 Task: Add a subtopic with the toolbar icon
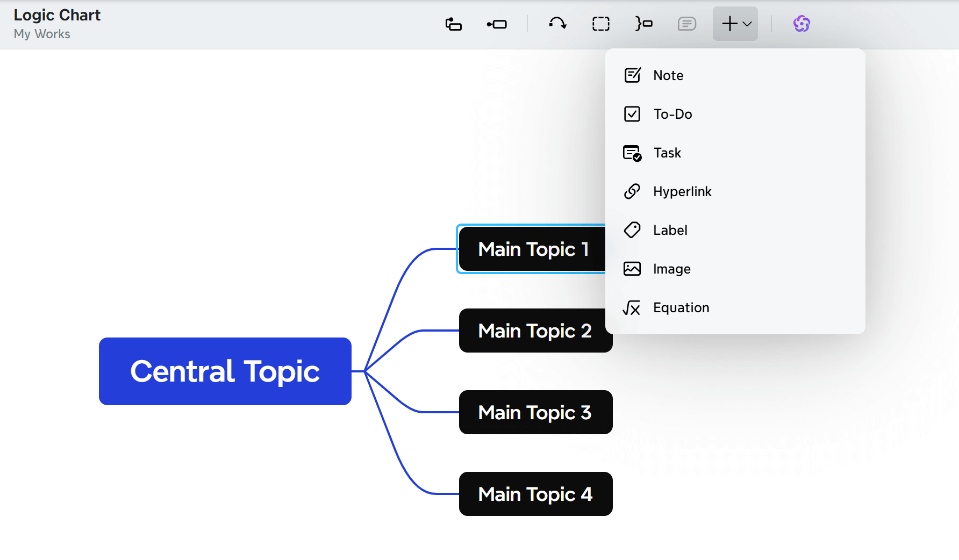496,24
